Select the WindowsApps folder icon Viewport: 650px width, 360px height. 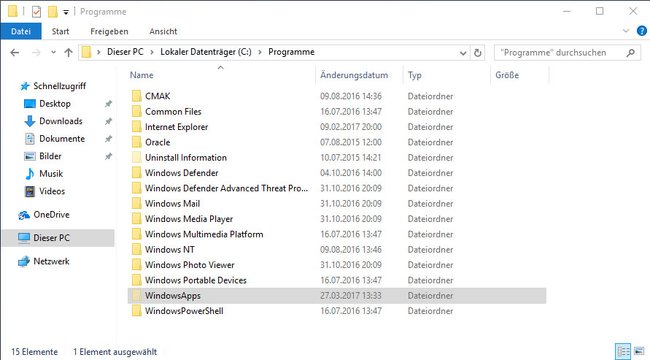[136, 296]
